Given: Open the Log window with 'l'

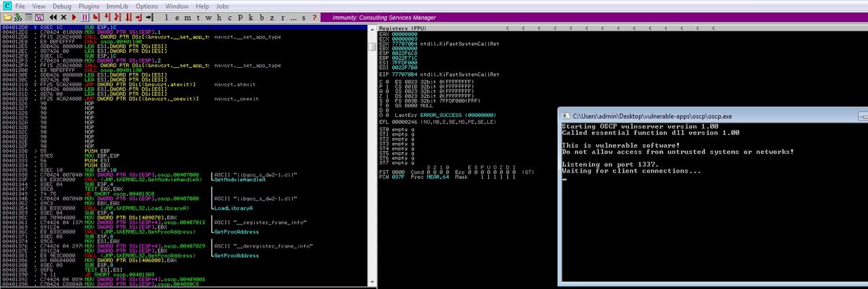Looking at the screenshot, I should [166, 17].
